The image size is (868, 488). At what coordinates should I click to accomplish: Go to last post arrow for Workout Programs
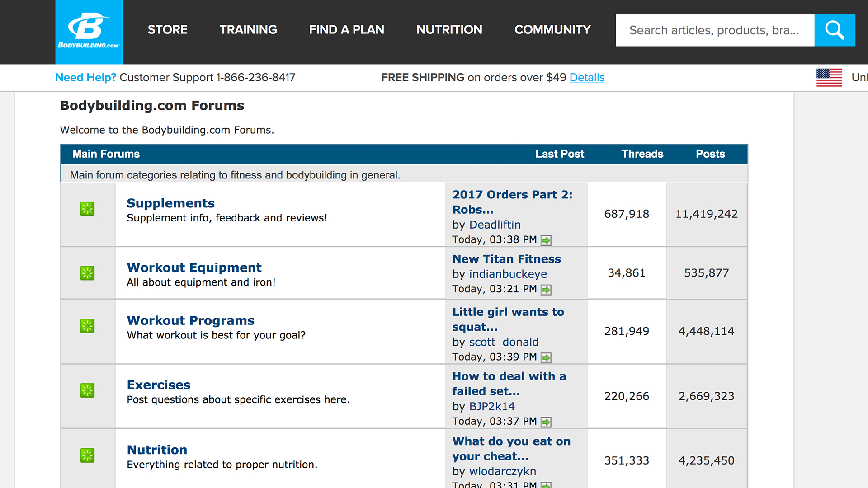tap(546, 358)
